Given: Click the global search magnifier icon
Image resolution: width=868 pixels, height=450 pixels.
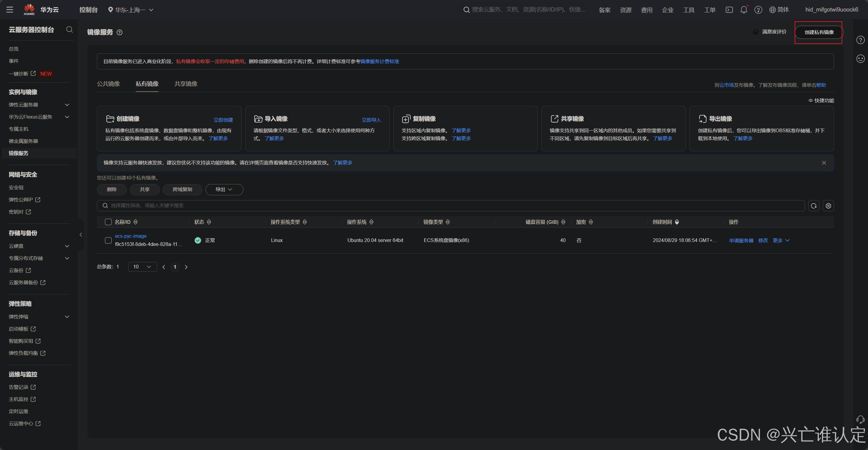Looking at the screenshot, I should point(466,10).
